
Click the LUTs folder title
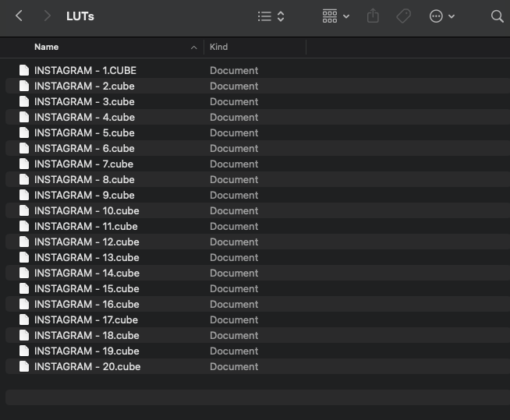point(80,16)
